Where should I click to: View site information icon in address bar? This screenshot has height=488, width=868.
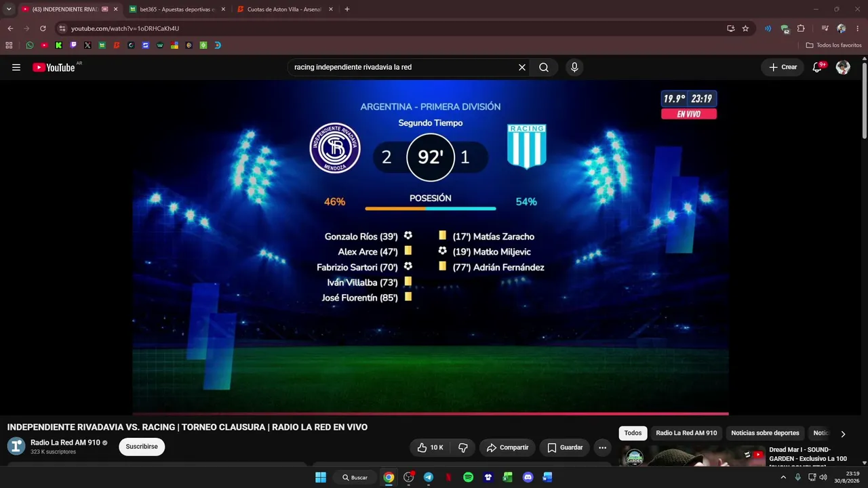[62, 28]
